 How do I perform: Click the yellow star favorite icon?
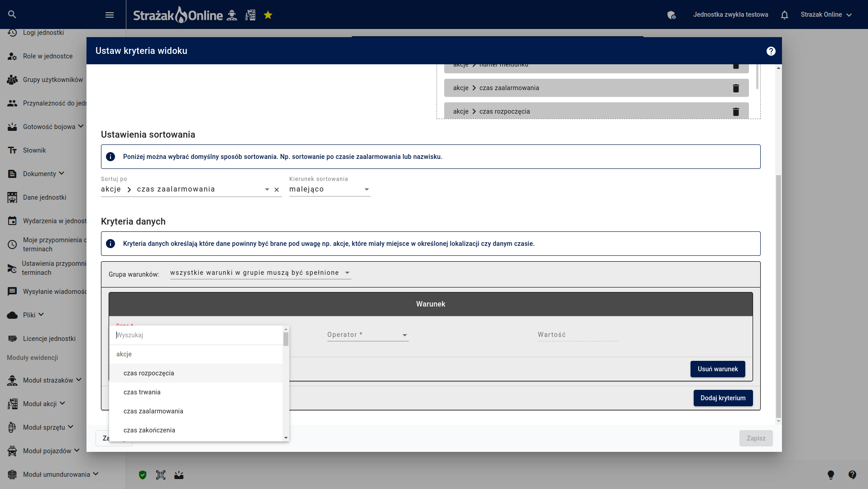point(268,15)
